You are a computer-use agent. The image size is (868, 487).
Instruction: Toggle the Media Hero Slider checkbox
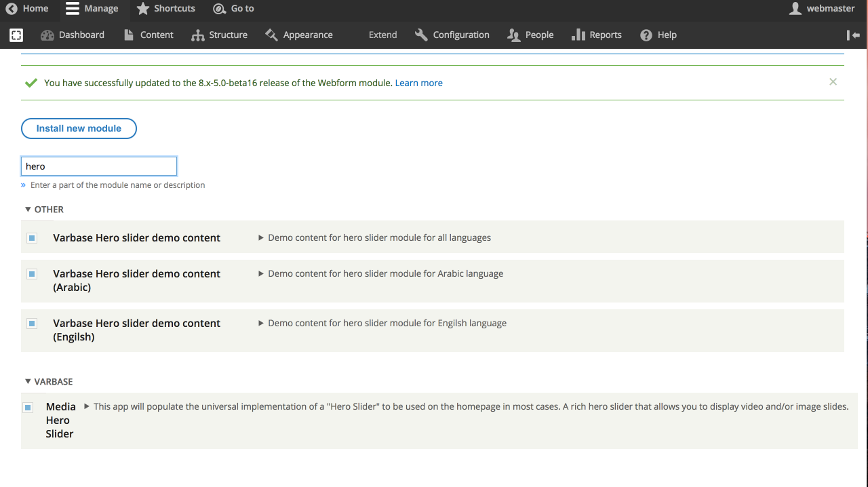[28, 408]
